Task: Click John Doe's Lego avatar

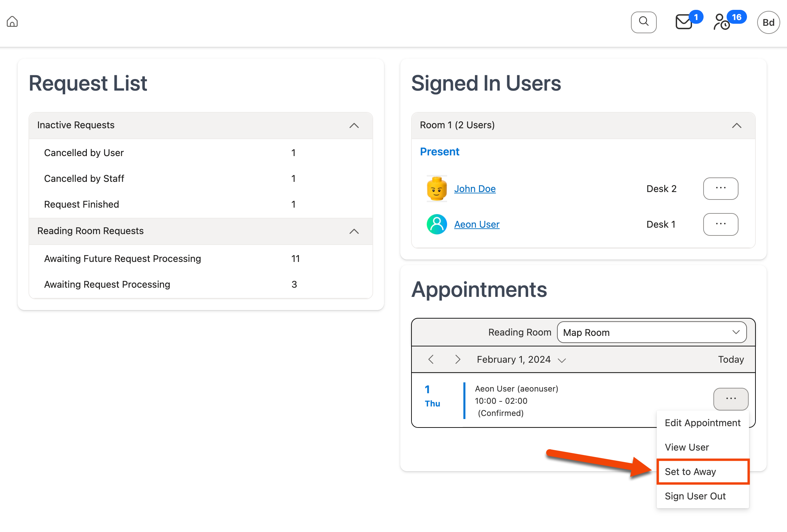Action: 437,189
